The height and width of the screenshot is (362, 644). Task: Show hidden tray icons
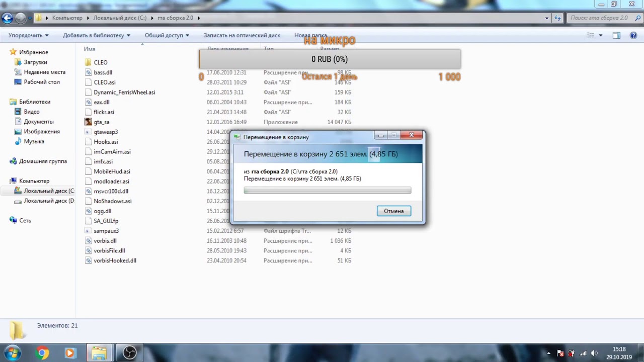[x=548, y=353]
